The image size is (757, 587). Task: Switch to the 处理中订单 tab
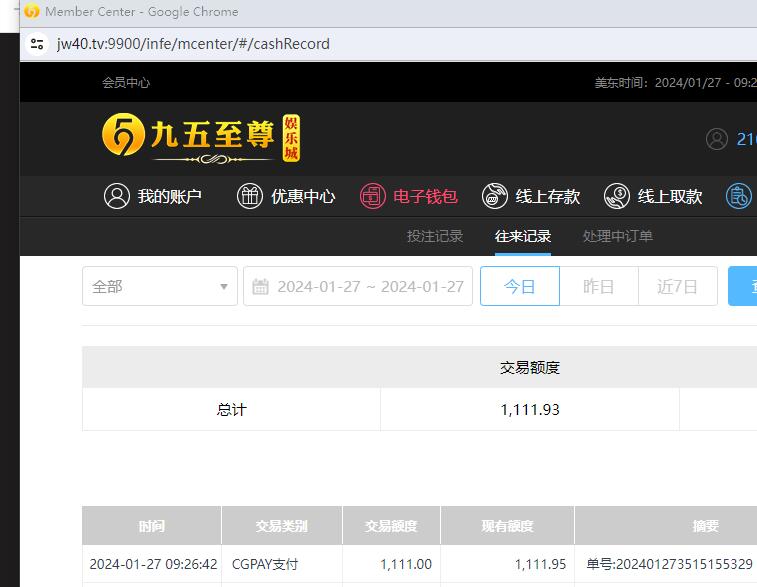(x=618, y=236)
